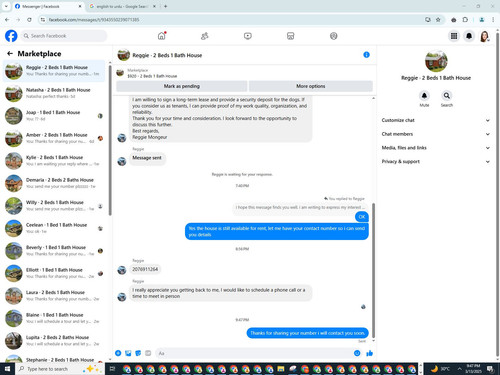Viewport: 500px width, 375px height.
Task: Open conversation information blue icon
Action: pyautogui.click(x=366, y=55)
